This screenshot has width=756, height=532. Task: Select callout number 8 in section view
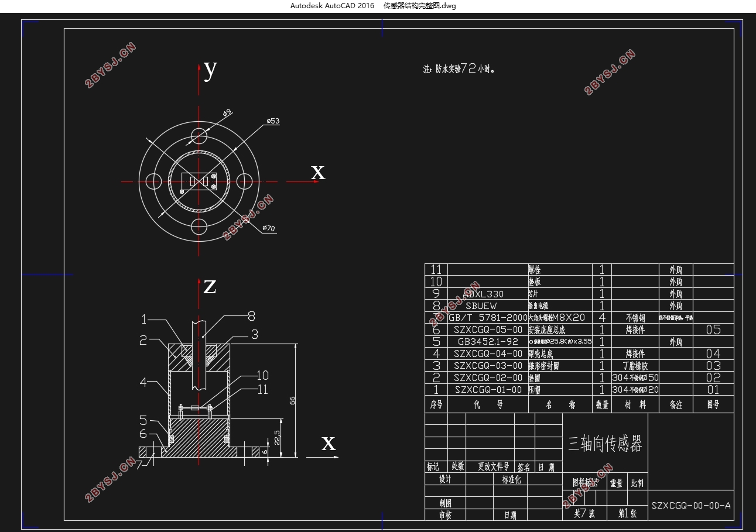251,317
